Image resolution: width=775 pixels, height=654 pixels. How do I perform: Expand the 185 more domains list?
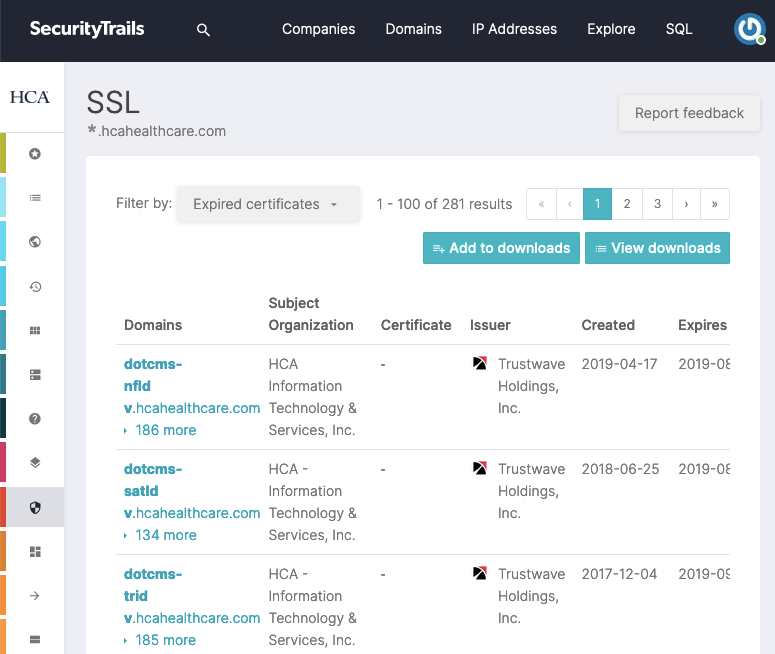160,640
